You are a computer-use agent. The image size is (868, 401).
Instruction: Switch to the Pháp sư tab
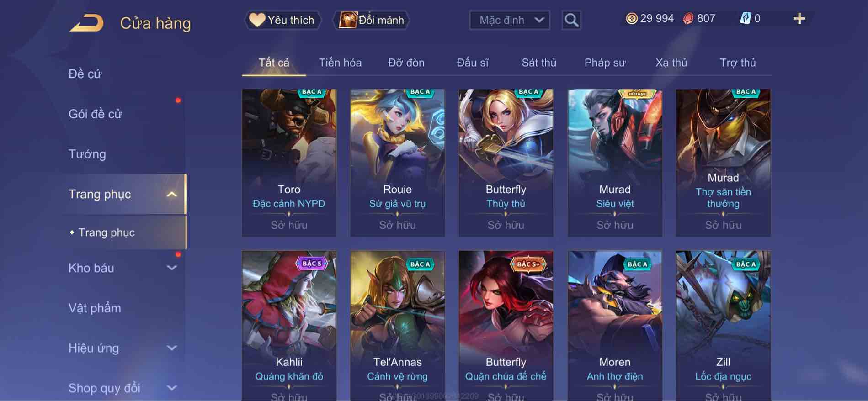[x=605, y=63]
